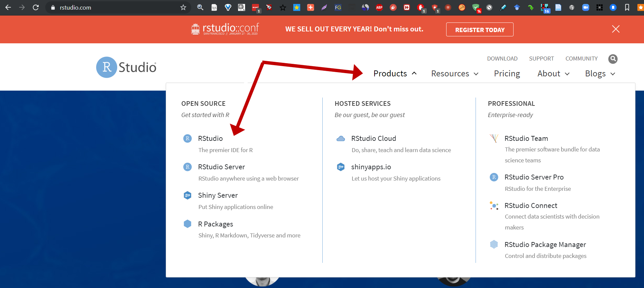Click the shinyapps.io hexagon icon
The width and height of the screenshot is (644, 288).
point(340,167)
